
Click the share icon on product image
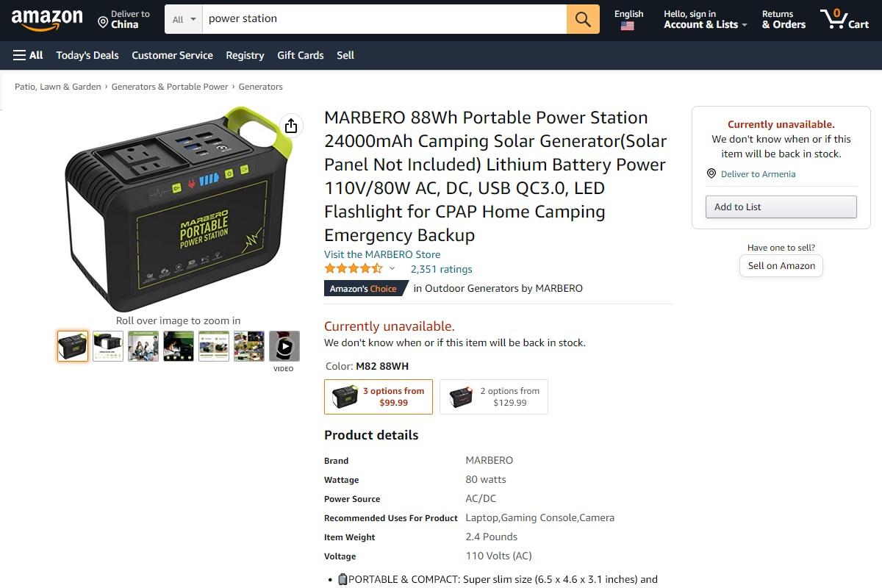pyautogui.click(x=291, y=126)
